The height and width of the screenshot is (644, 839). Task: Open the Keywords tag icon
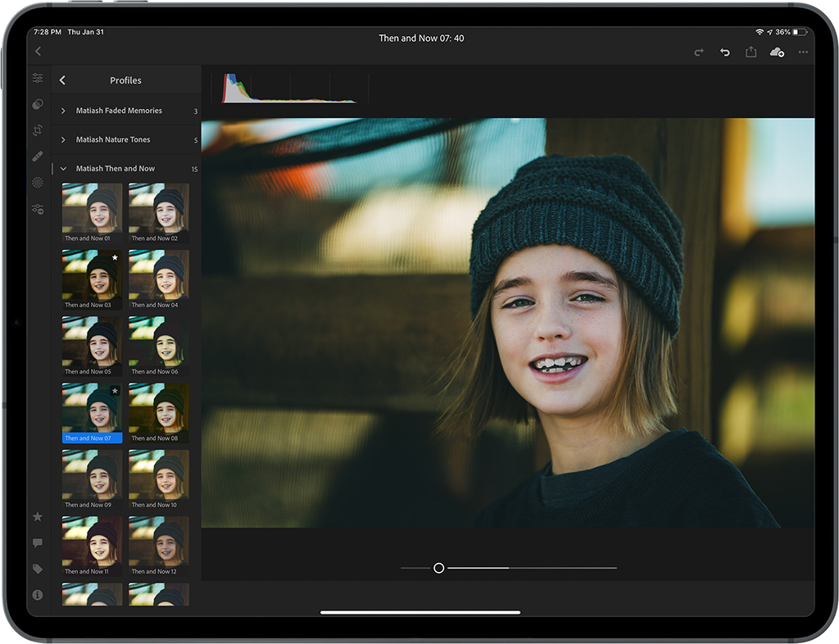tap(38, 569)
